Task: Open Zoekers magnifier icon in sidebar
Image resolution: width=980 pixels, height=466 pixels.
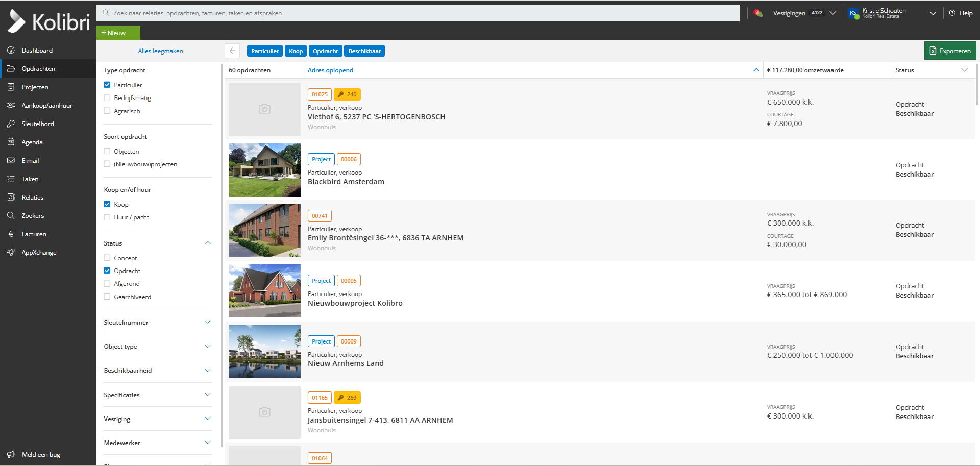Action: click(x=11, y=216)
